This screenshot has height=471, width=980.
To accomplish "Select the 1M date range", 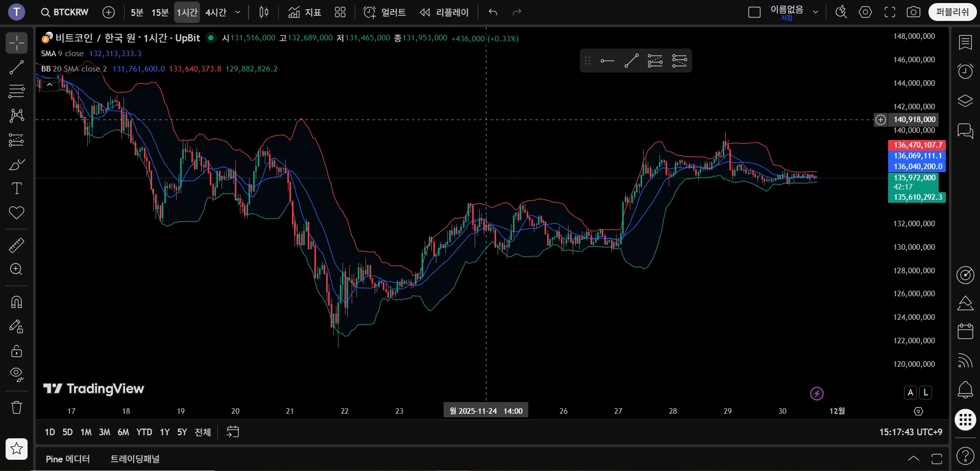I will (x=86, y=432).
